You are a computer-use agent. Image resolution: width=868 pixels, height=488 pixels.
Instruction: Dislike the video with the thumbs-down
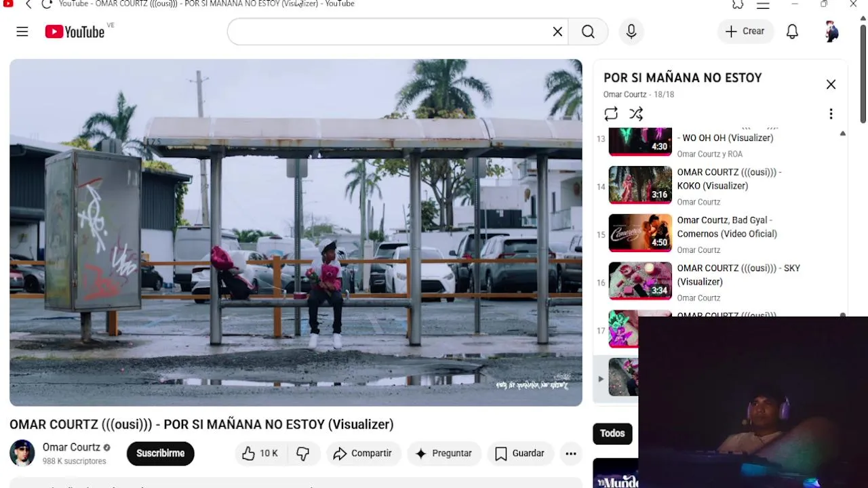[x=303, y=453]
